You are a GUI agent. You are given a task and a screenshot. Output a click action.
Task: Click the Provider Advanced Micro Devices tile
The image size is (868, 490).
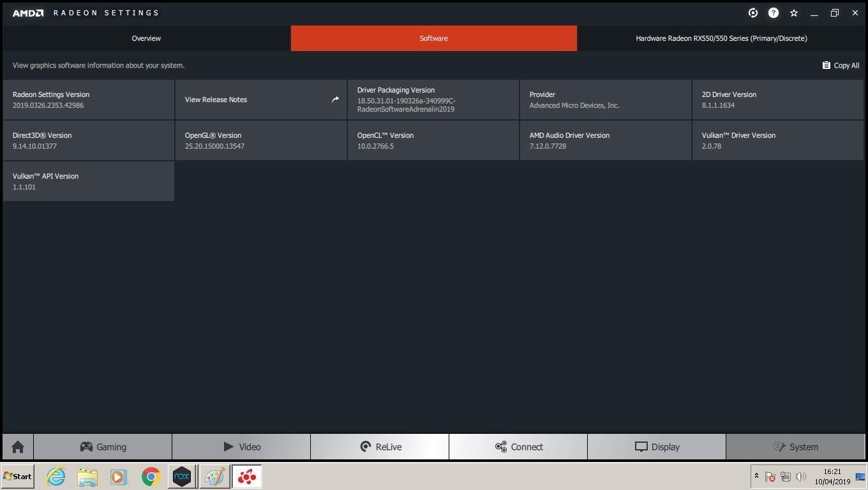pos(606,100)
